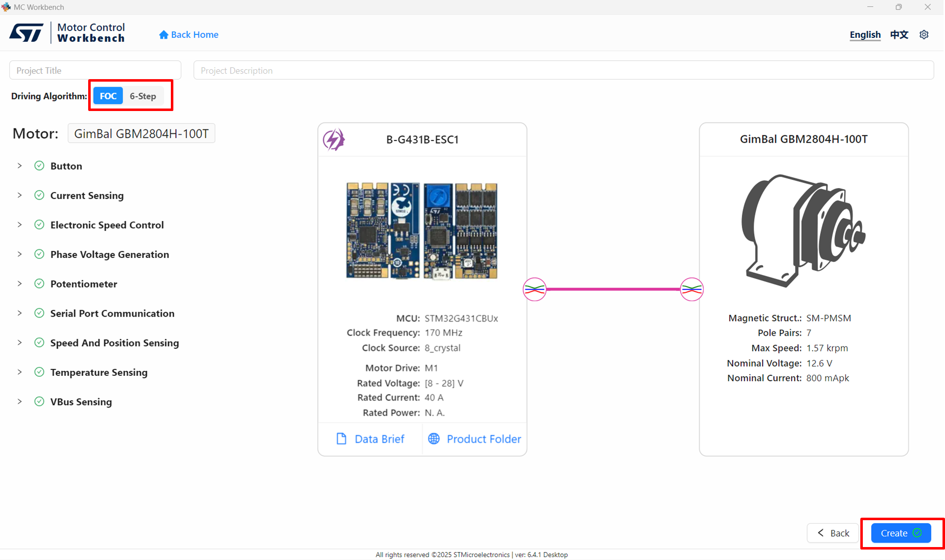Click the 12.6 V nominal voltage value
Viewport: 945px width, 560px height.
819,363
